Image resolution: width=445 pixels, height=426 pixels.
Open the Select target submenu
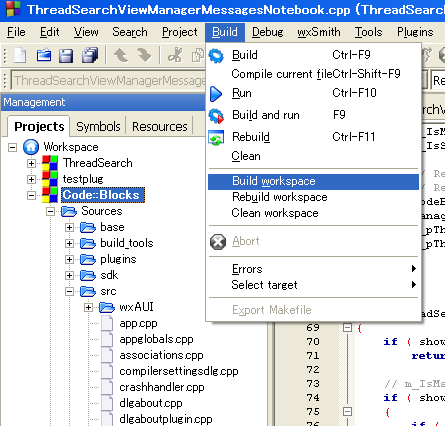click(313, 285)
